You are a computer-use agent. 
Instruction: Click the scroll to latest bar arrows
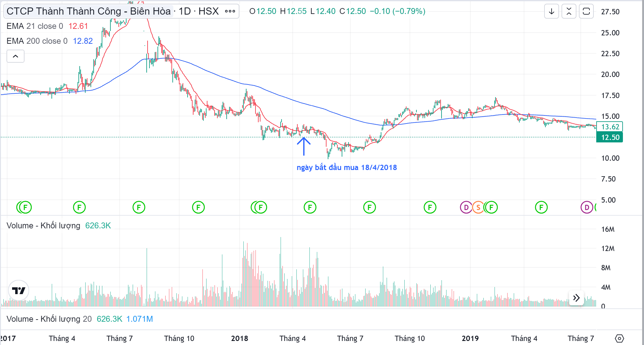point(576,298)
